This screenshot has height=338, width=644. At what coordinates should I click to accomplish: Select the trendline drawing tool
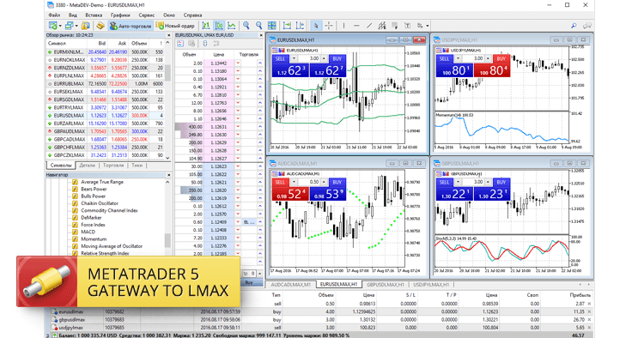(x=369, y=26)
